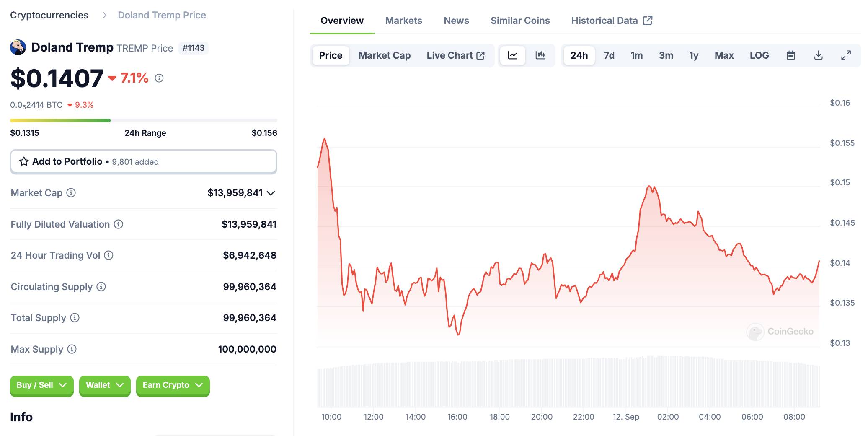Viewport: 868px width, 436px height.
Task: Select the 3m time range
Action: click(666, 55)
